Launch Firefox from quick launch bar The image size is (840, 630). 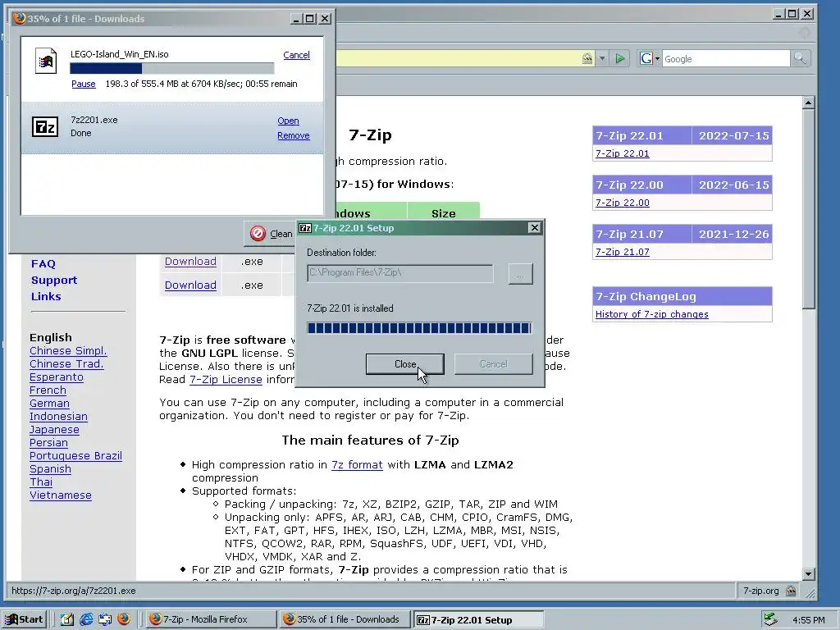[x=124, y=619]
